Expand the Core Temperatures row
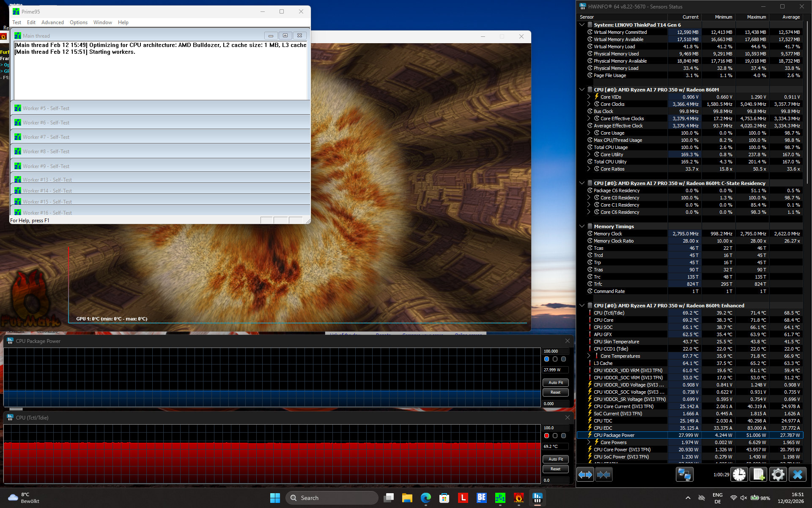The width and height of the screenshot is (812, 508). coord(588,356)
